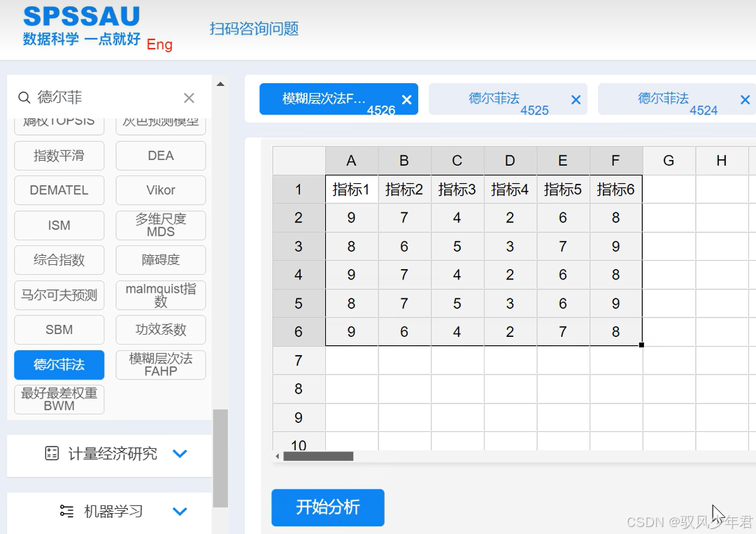This screenshot has height=534, width=756.
Task: Select the 障碍度 method
Action: [161, 260]
